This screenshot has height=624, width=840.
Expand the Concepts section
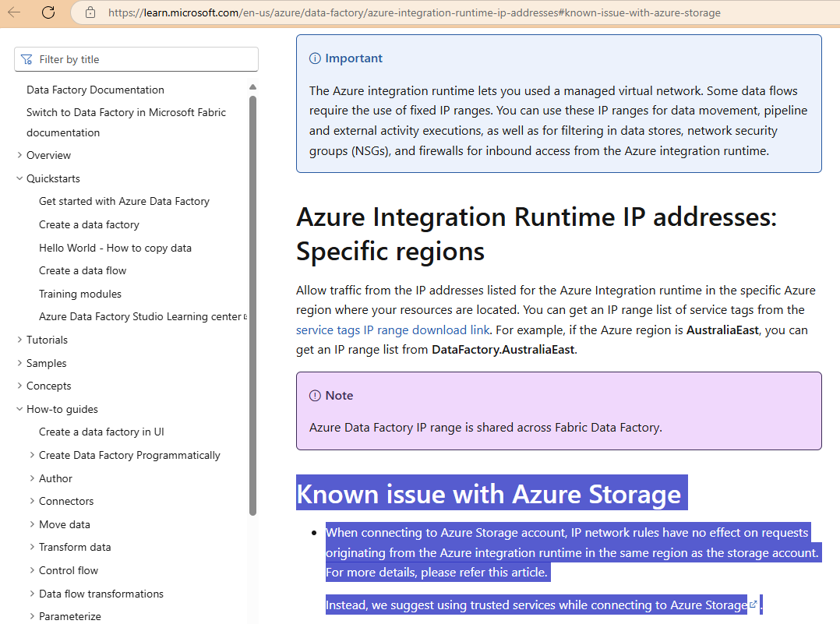click(19, 386)
